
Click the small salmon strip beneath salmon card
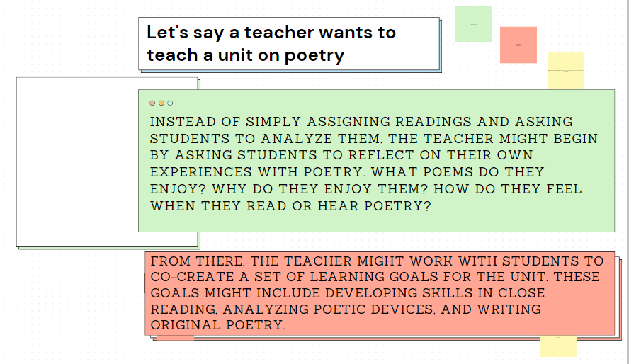point(175,338)
